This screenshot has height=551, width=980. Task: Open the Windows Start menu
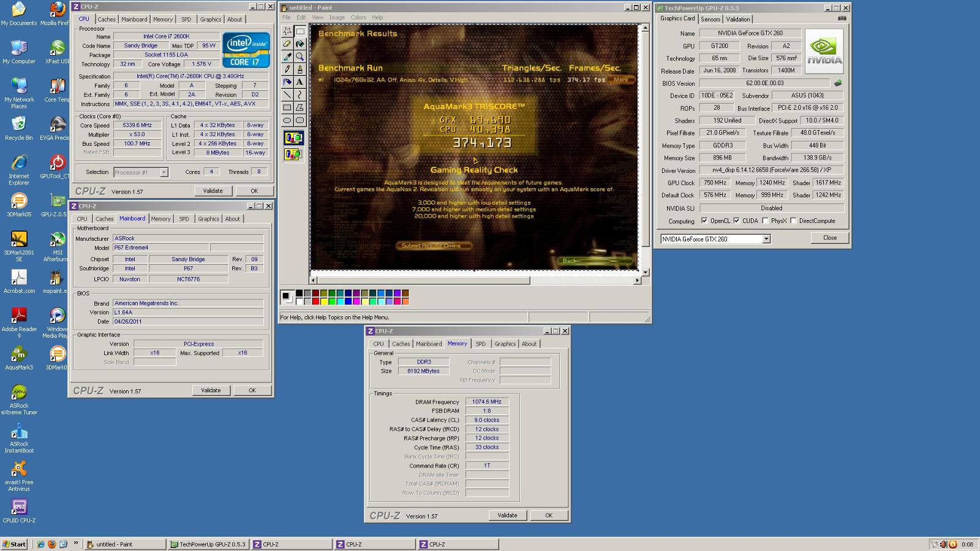click(x=14, y=544)
